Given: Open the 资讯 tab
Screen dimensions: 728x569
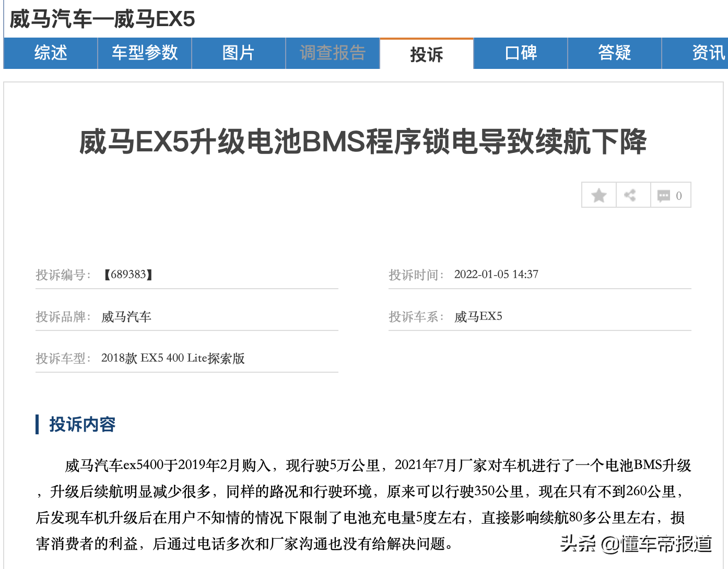Looking at the screenshot, I should pyautogui.click(x=695, y=53).
